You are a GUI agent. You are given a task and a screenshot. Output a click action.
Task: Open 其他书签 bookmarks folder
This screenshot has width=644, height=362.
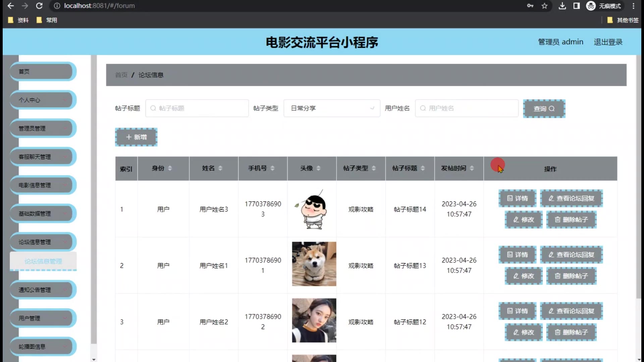[x=623, y=20]
